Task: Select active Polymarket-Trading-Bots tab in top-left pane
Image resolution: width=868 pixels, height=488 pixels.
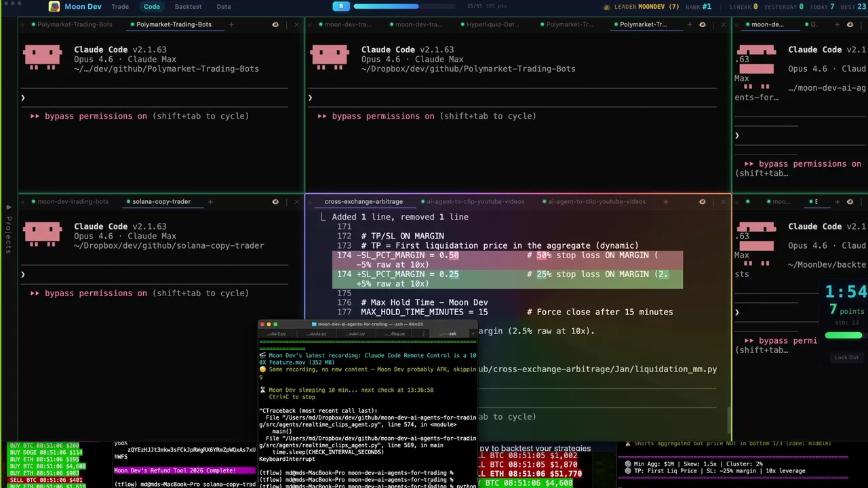Action: click(174, 24)
